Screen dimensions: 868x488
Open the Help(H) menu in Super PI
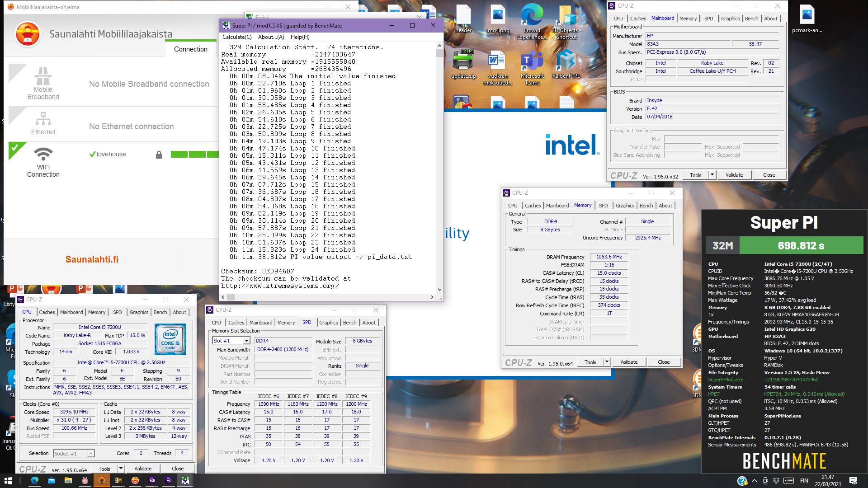(x=300, y=37)
